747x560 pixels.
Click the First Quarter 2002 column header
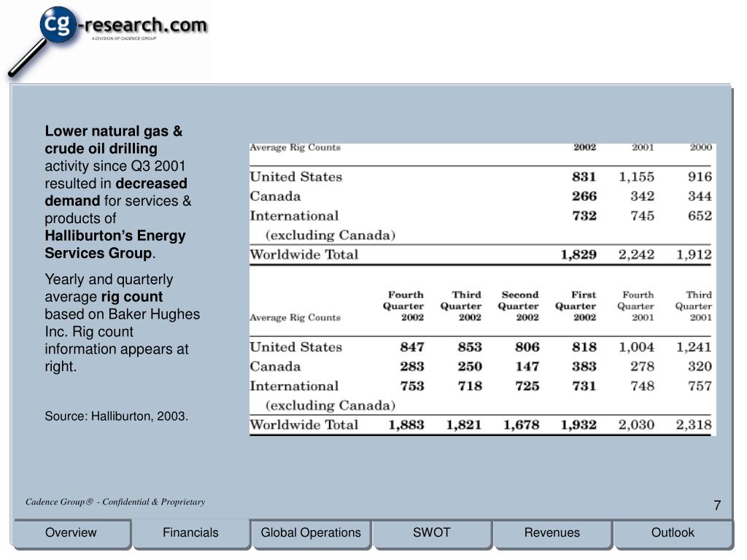click(576, 306)
